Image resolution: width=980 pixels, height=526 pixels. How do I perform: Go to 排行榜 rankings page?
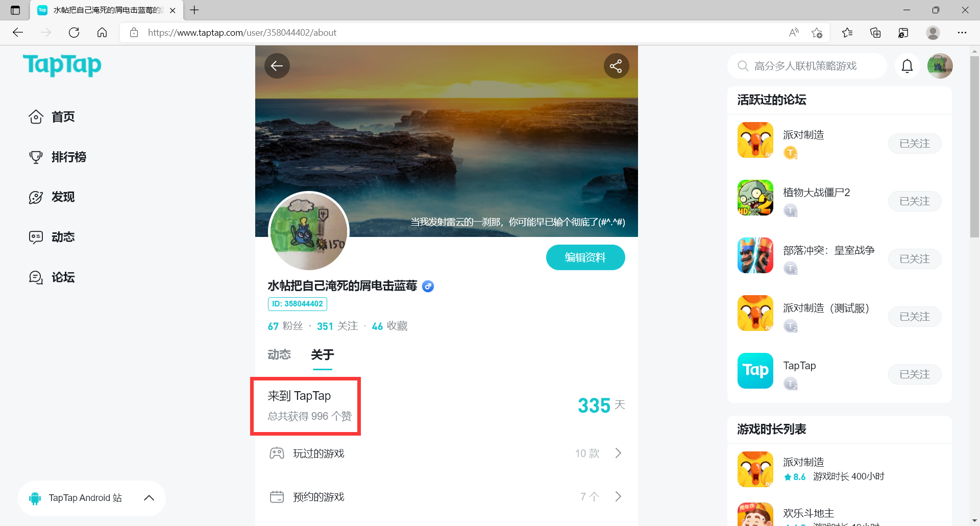click(57, 157)
